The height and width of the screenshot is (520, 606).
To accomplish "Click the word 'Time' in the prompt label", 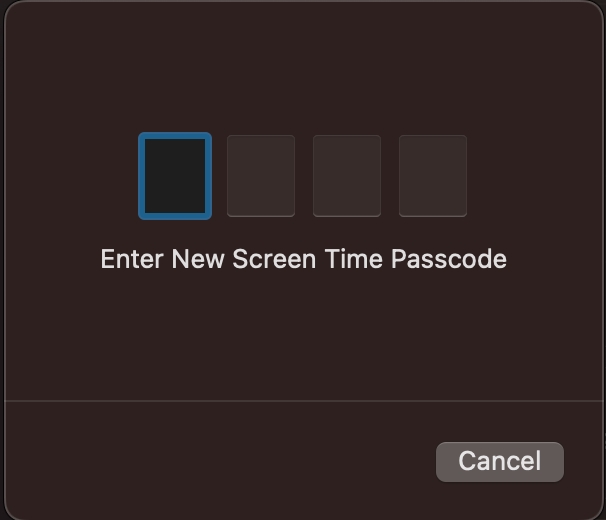I will pyautogui.click(x=354, y=259).
